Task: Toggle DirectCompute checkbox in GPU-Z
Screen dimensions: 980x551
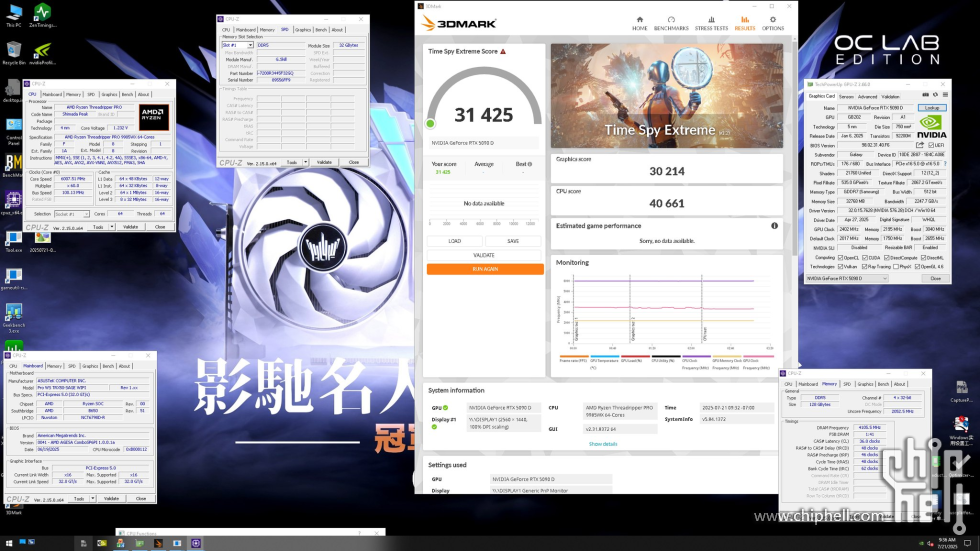Action: (888, 257)
